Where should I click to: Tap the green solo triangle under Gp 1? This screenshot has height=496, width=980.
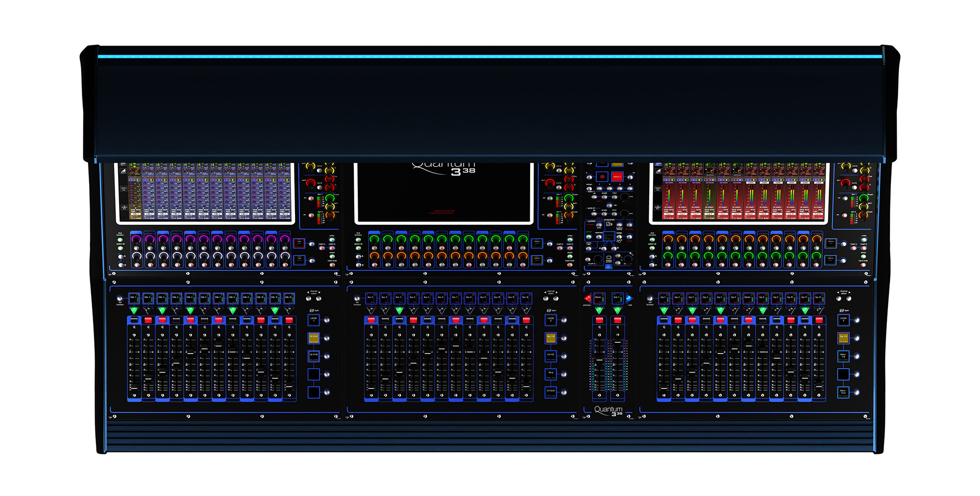tap(664, 310)
